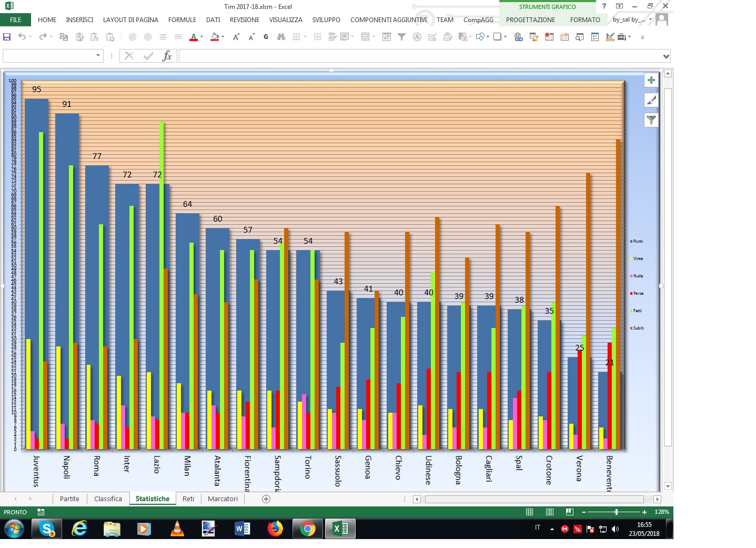Image resolution: width=756 pixels, height=548 pixels.
Task: Click the Sort arrows icon in quick toolbar
Action: pyautogui.click(x=387, y=37)
